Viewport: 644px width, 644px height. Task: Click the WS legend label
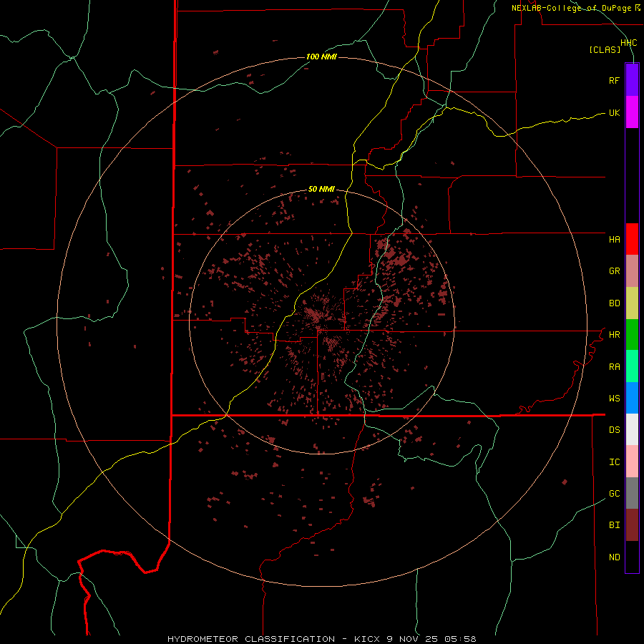click(x=614, y=398)
